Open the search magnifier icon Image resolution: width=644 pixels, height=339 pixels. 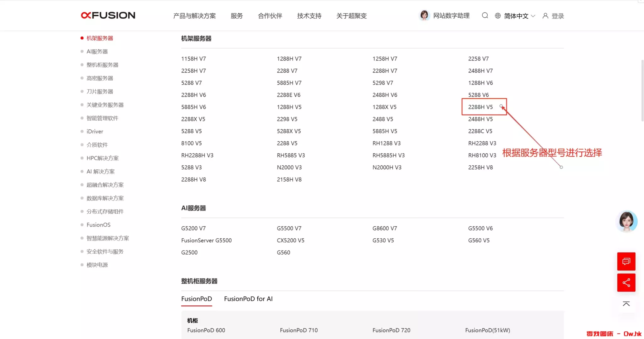tap(485, 15)
